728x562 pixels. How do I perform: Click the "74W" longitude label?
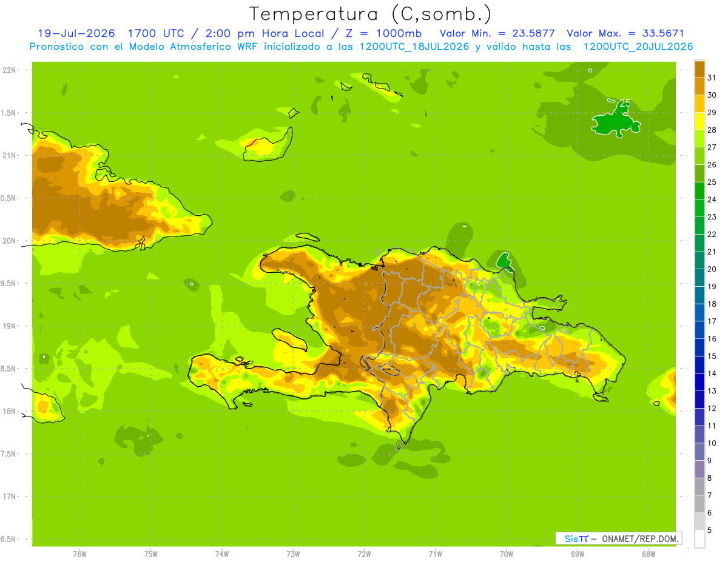[x=222, y=554]
